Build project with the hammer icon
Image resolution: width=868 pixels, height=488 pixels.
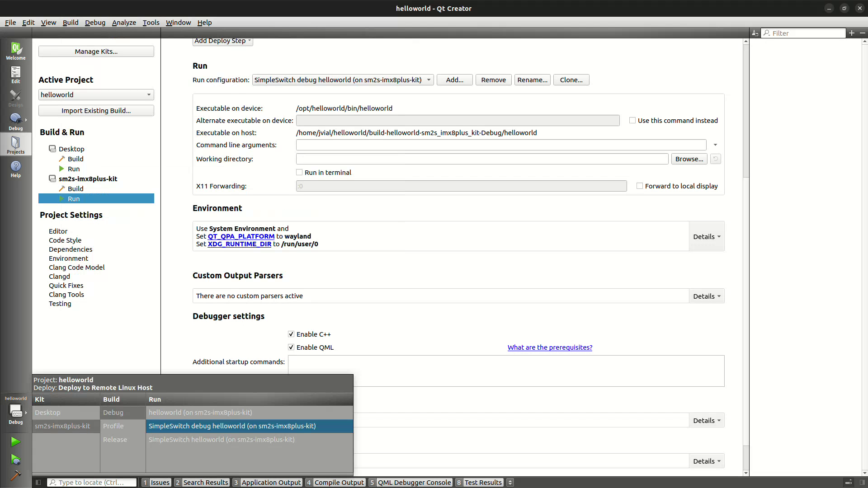(16, 475)
